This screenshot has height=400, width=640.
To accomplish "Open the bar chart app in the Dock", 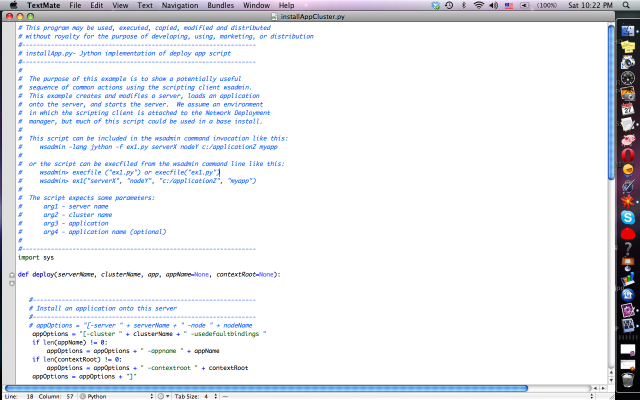I will [x=628, y=279].
